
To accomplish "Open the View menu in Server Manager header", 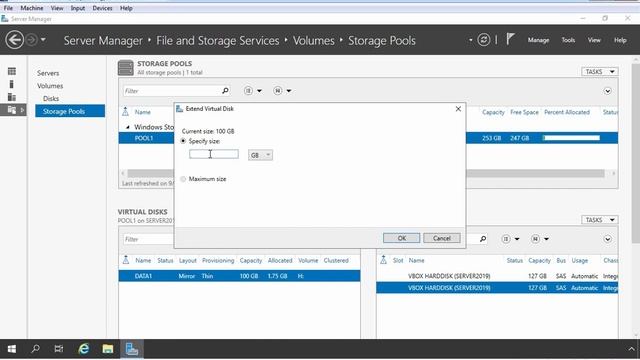I will tap(594, 40).
